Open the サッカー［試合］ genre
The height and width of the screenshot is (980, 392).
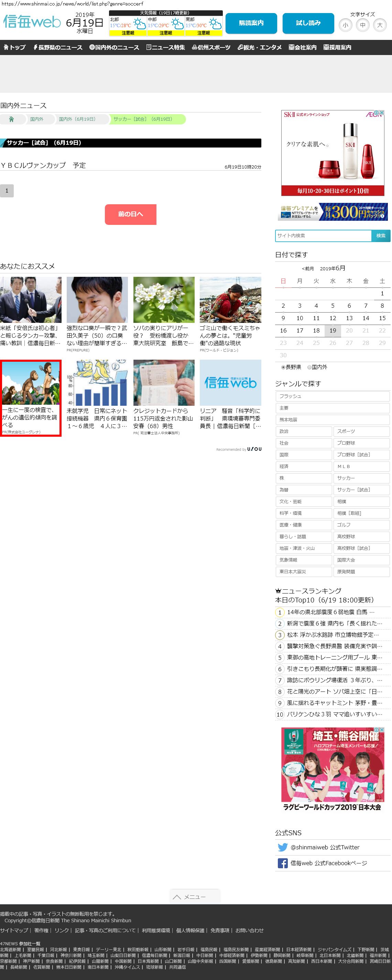[361, 490]
